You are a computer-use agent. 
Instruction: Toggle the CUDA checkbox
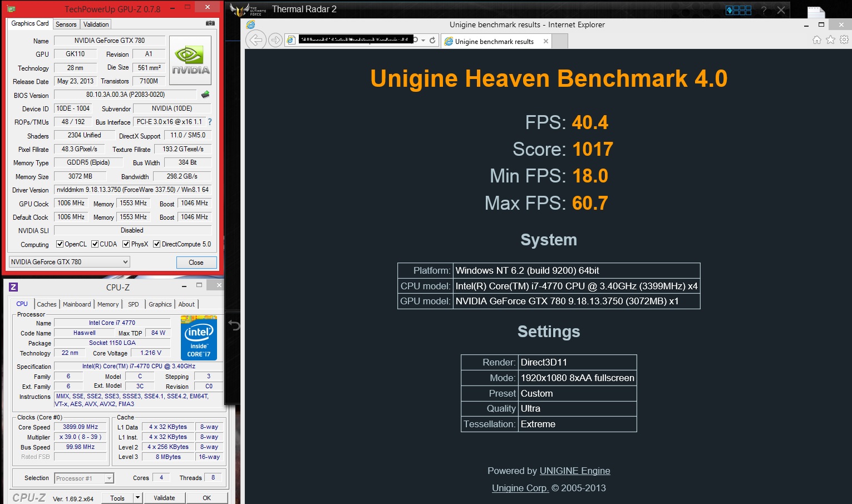[95, 244]
